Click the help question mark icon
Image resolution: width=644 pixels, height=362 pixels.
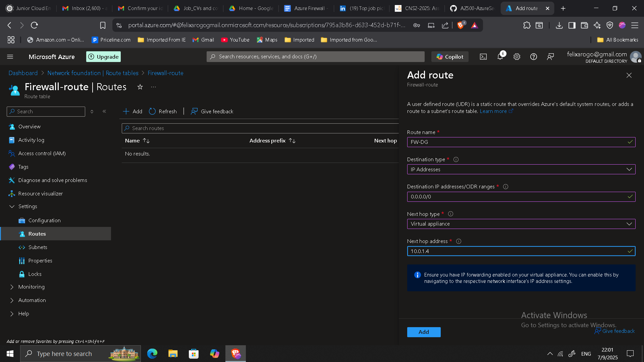point(533,57)
